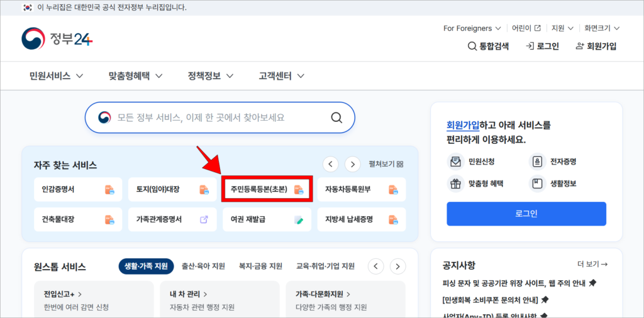Open 여권 재발급 service
This screenshot has height=318, width=644.
click(267, 219)
